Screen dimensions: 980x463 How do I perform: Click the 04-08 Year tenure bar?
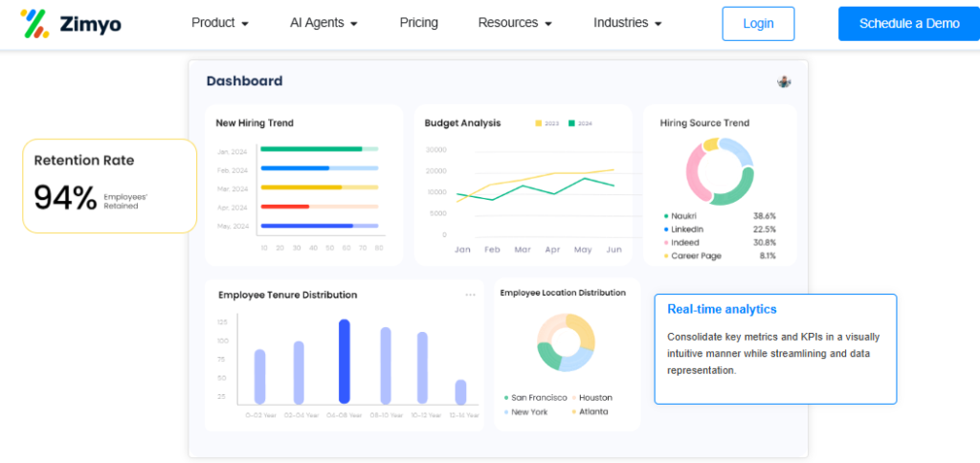pos(345,362)
